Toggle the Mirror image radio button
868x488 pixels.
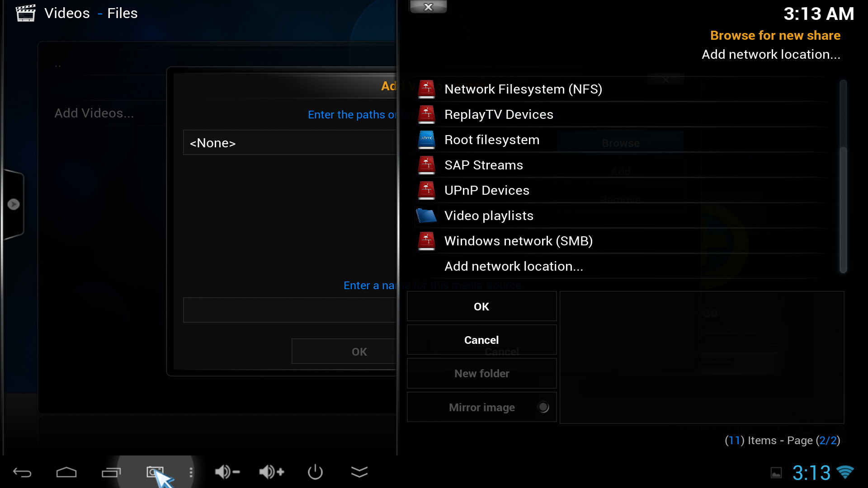[x=543, y=407]
